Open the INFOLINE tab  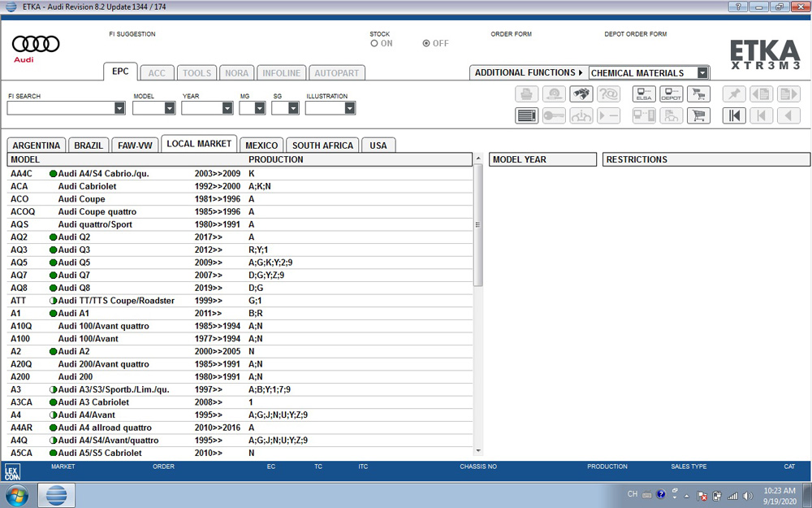point(281,73)
